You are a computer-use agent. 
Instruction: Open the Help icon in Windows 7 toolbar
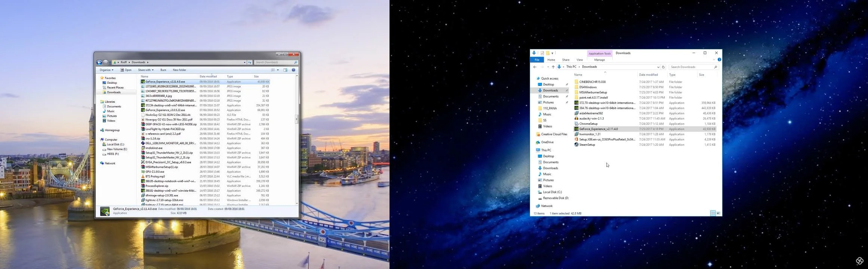tap(293, 70)
